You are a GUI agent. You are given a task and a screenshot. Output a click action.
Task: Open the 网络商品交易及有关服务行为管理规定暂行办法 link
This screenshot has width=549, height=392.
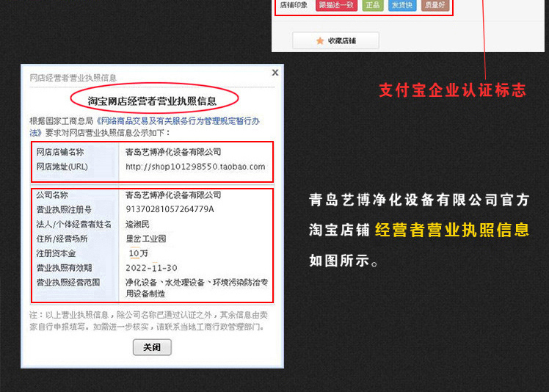[145, 126]
